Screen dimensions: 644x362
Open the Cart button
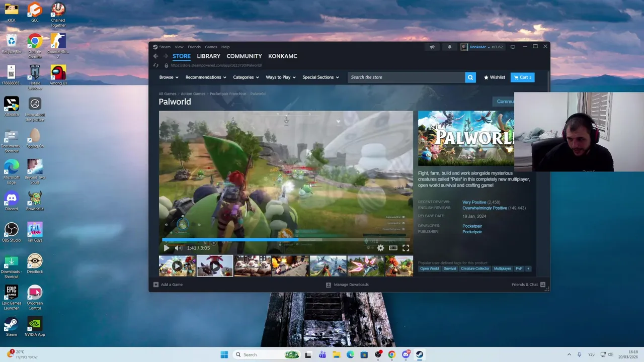523,77
